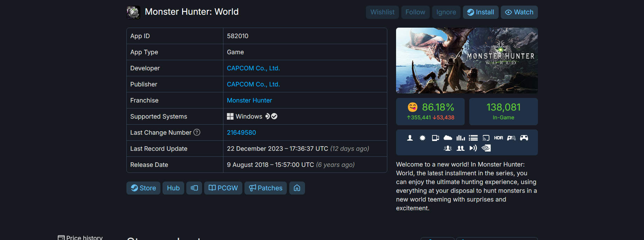Image resolution: width=644 pixels, height=240 pixels.
Task: Open the Monster Hunter franchise link
Action: pyautogui.click(x=249, y=100)
